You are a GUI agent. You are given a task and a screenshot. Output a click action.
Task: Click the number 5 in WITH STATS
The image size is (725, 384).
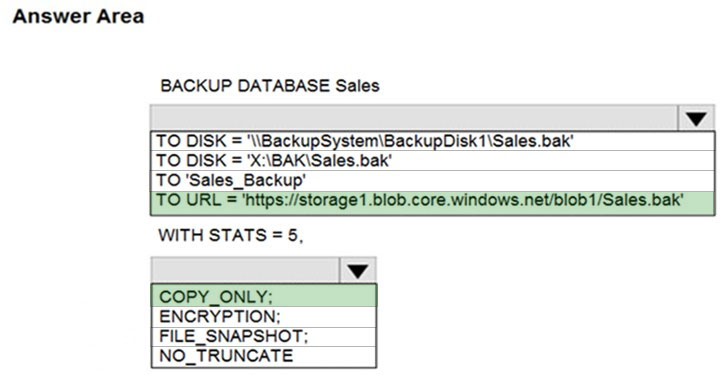coord(293,235)
